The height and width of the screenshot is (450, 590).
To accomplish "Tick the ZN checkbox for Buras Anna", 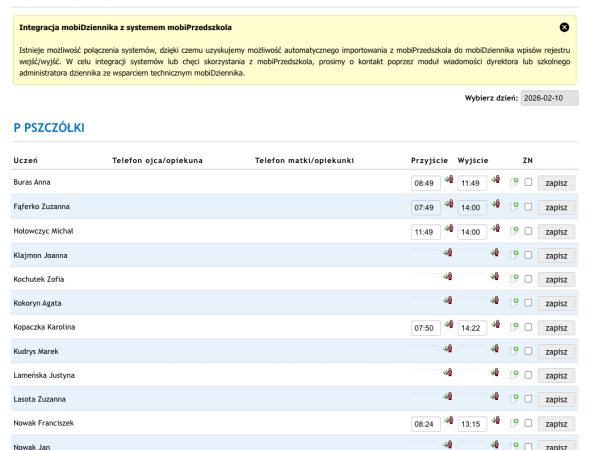I will tap(528, 182).
